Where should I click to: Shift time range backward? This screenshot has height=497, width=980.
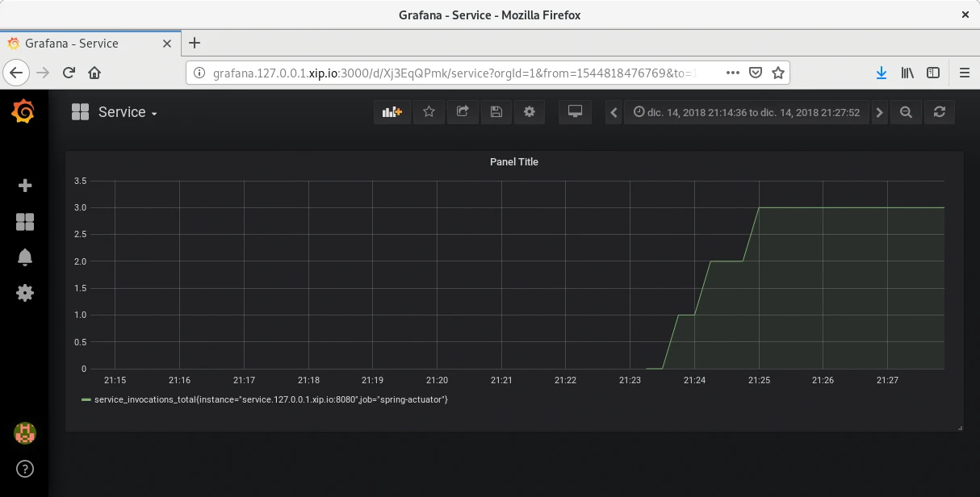pyautogui.click(x=614, y=113)
